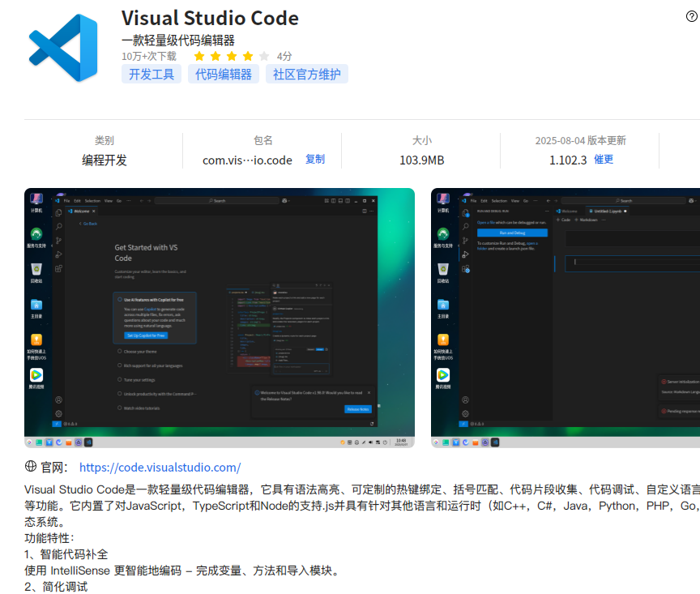Click the grey fifth rating star
The width and height of the screenshot is (700, 594).
coord(264,56)
